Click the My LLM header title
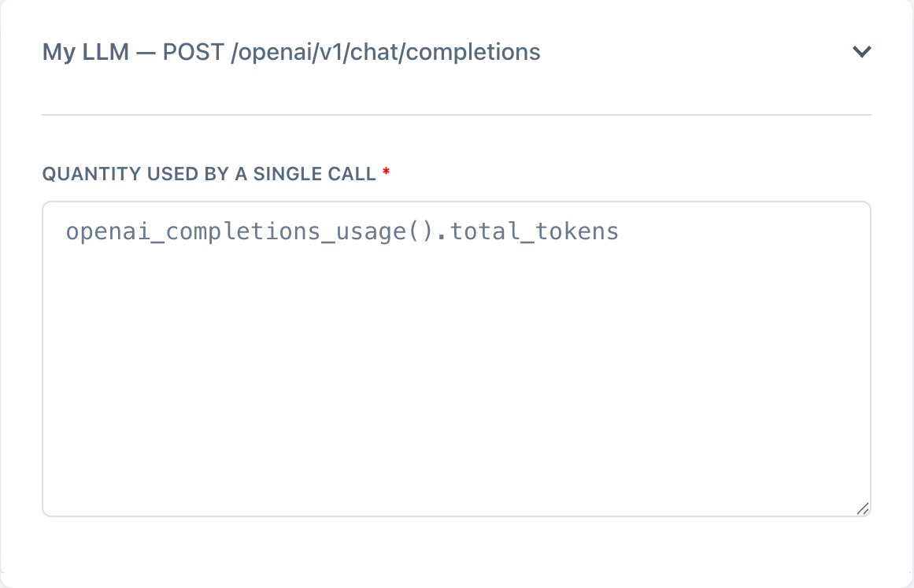The image size is (914, 588). click(x=290, y=53)
